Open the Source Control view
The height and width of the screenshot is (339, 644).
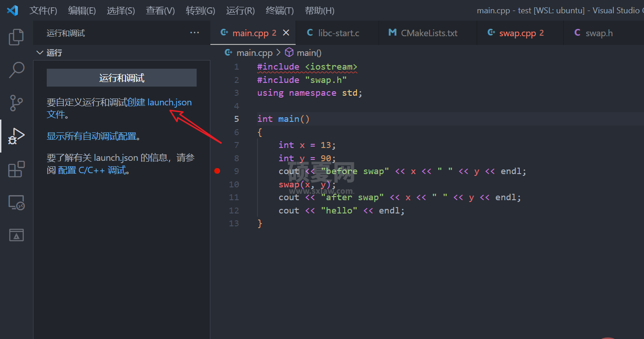pos(17,103)
